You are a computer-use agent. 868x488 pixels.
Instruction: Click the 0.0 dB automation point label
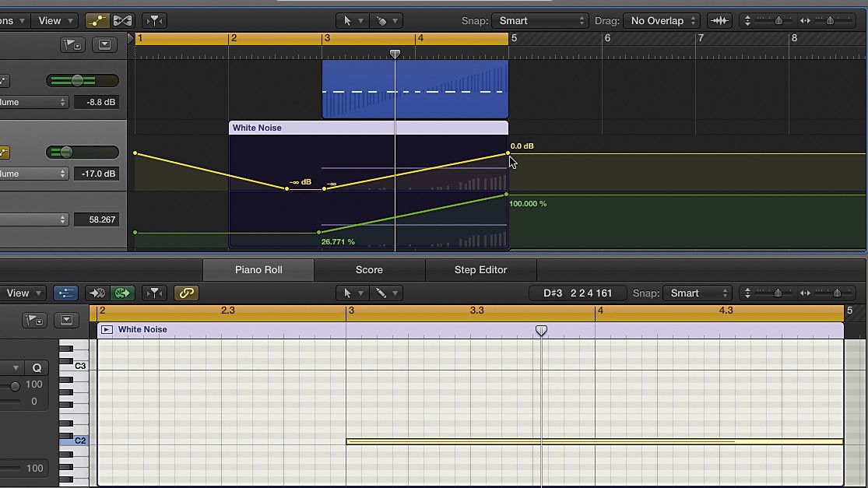520,146
